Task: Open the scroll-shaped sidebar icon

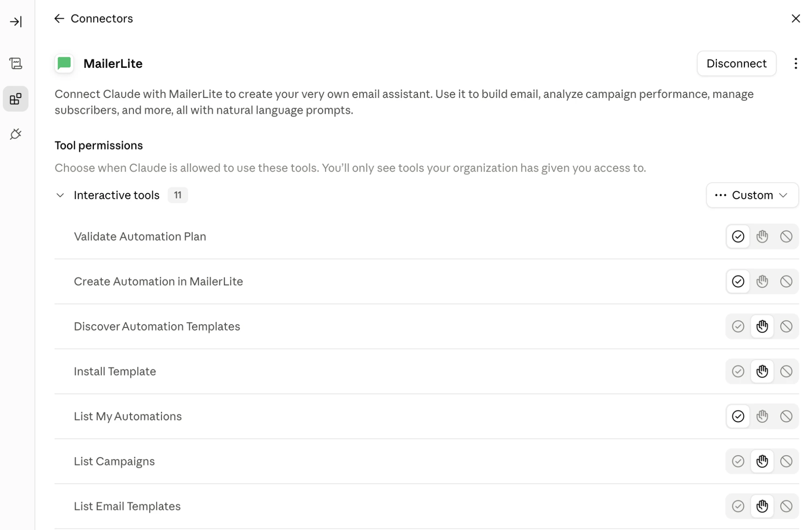Action: click(16, 63)
